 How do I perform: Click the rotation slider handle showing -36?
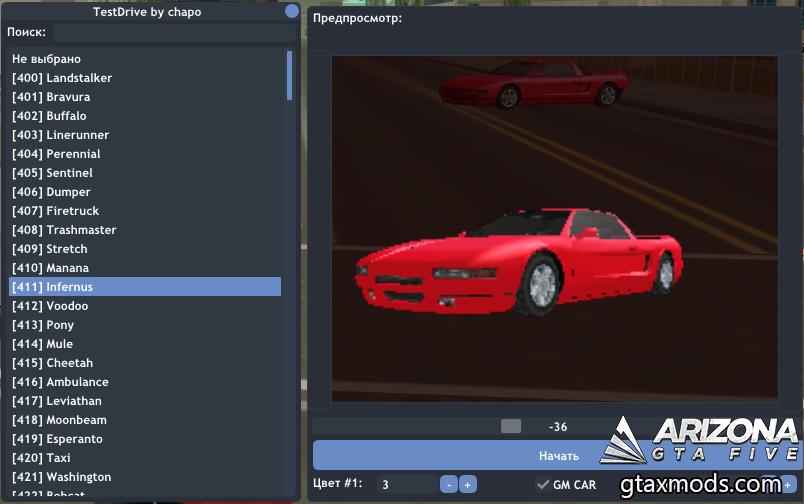511,426
